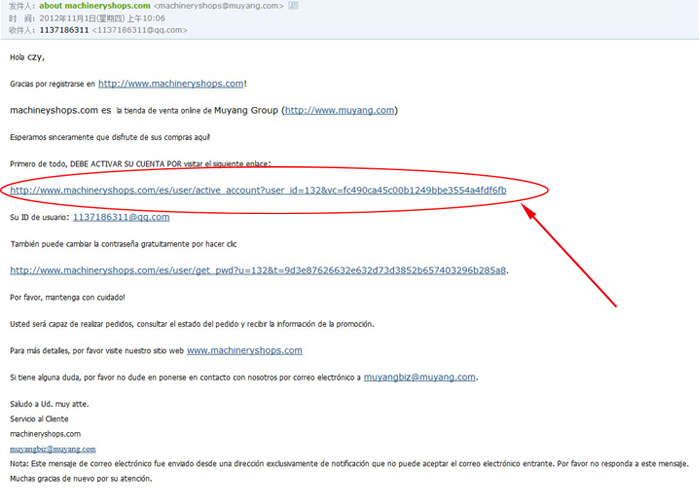Click 'Por favor, mantenga con cuidado!' text

click(67, 297)
